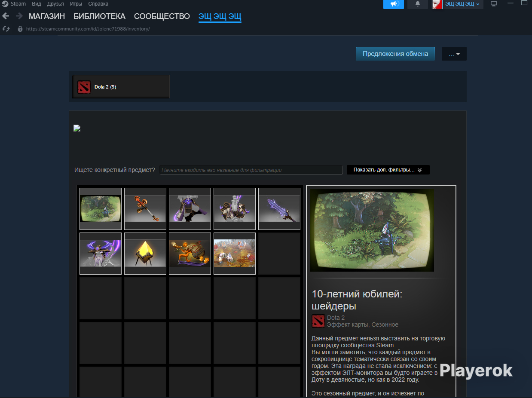The image size is (532, 398).
Task: Select the orange flying courier item
Action: click(190, 254)
